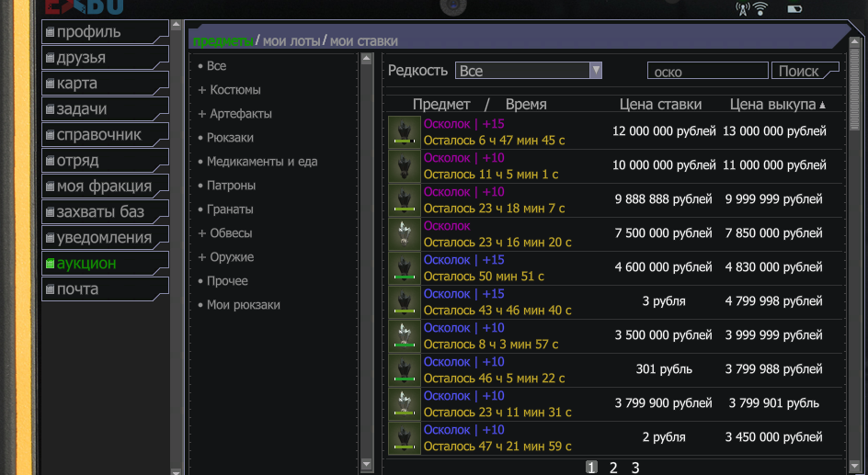Sort by Время column header
This screenshot has width=868, height=475.
coord(526,105)
